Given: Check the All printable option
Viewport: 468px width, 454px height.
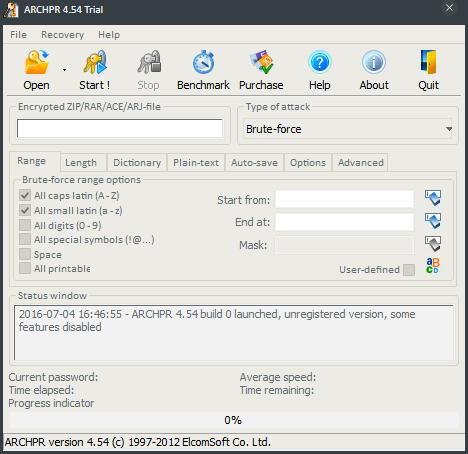Looking at the screenshot, I should click(25, 268).
